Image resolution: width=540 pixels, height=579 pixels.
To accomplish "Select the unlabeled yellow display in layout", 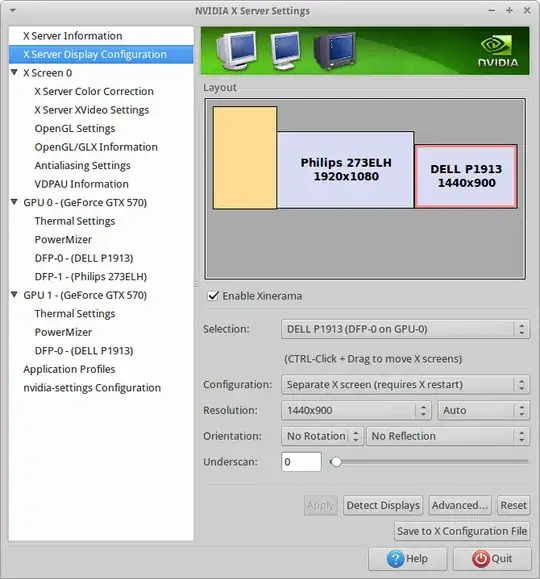I will pyautogui.click(x=245, y=158).
